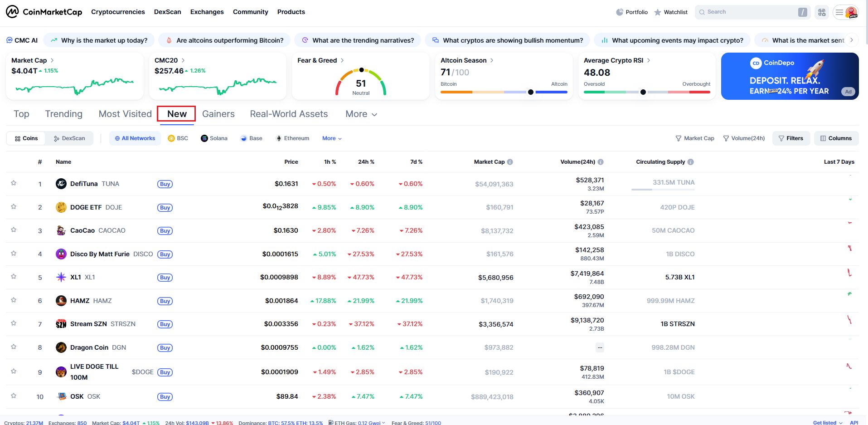Click the XL1 coin logo
The image size is (868, 425).
tap(61, 277)
